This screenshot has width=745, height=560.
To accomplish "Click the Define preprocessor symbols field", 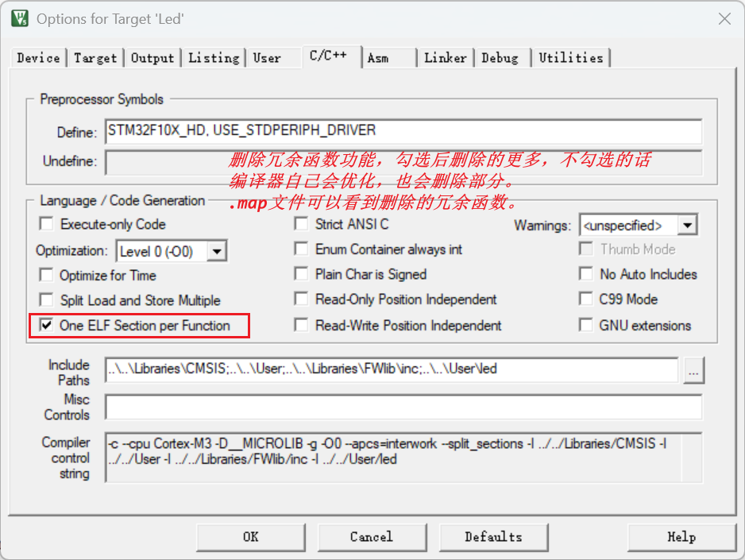I will click(403, 131).
